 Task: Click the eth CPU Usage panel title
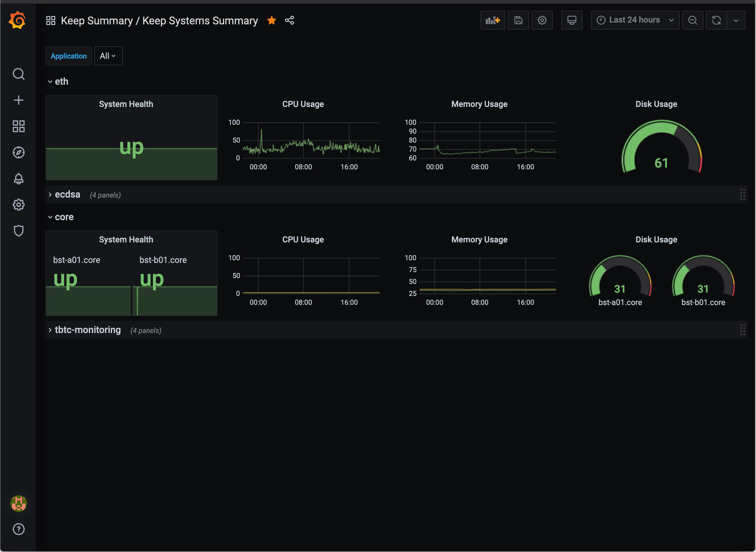click(x=303, y=104)
